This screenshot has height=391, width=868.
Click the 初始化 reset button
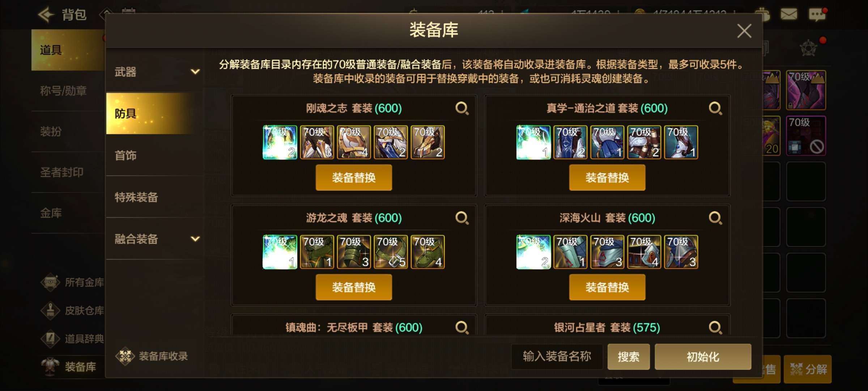[703, 357]
